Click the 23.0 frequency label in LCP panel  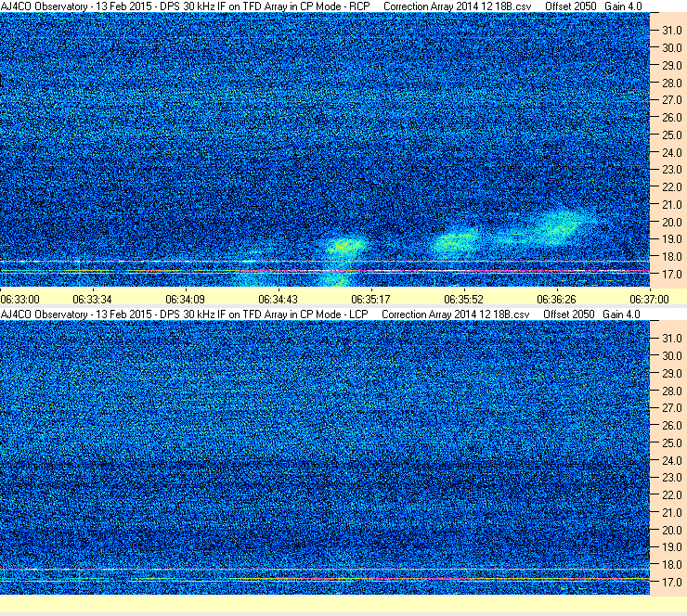[671, 478]
